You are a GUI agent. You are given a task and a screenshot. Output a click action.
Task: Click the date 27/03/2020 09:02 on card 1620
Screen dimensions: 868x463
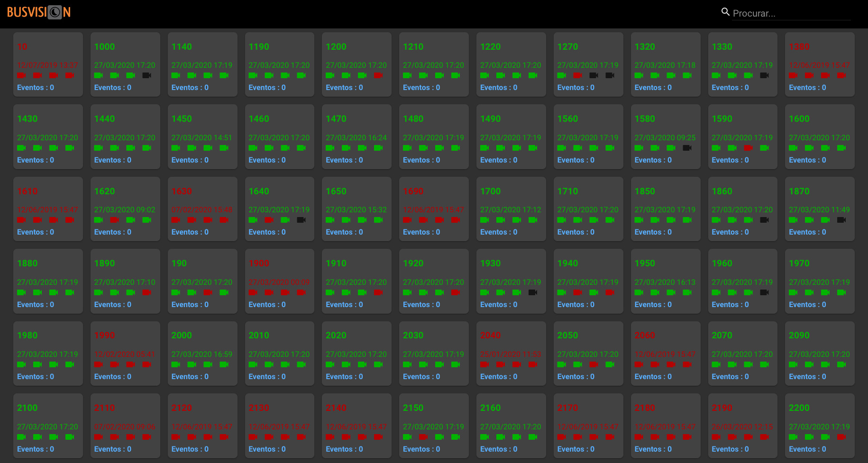click(125, 209)
